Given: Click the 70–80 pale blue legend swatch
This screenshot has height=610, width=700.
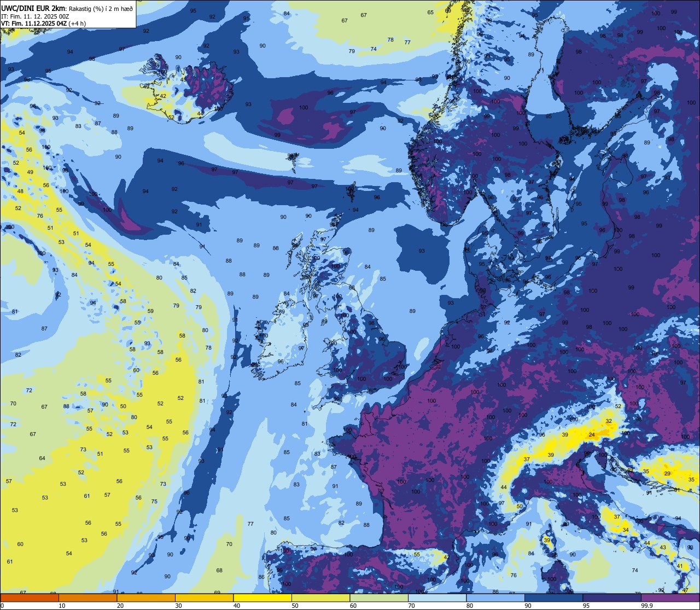Looking at the screenshot, I should click(437, 597).
